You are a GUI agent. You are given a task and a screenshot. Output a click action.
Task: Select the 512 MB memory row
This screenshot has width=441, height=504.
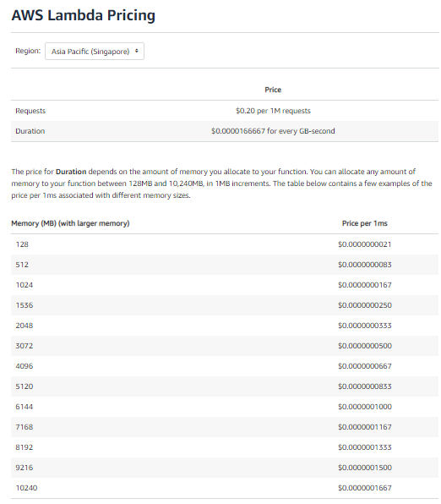(225, 265)
